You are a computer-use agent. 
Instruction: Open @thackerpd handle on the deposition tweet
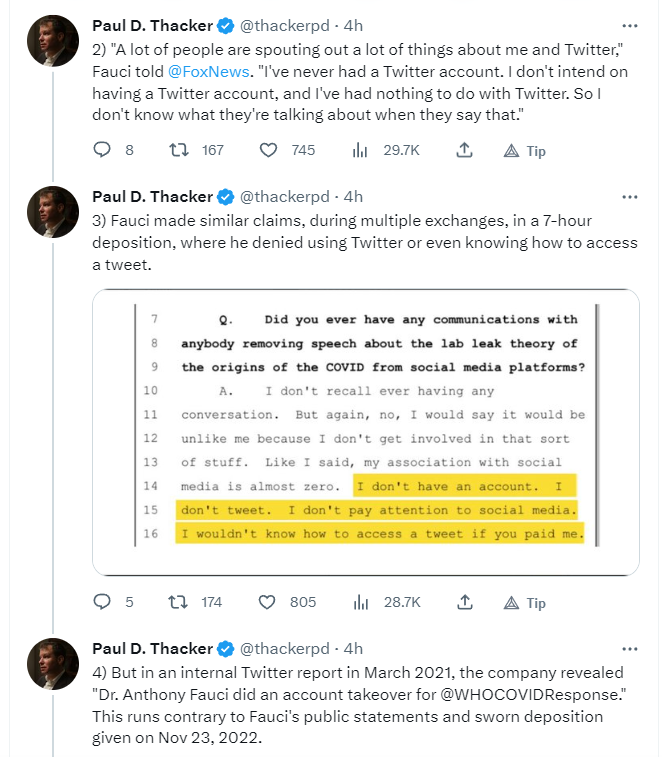pyautogui.click(x=284, y=196)
